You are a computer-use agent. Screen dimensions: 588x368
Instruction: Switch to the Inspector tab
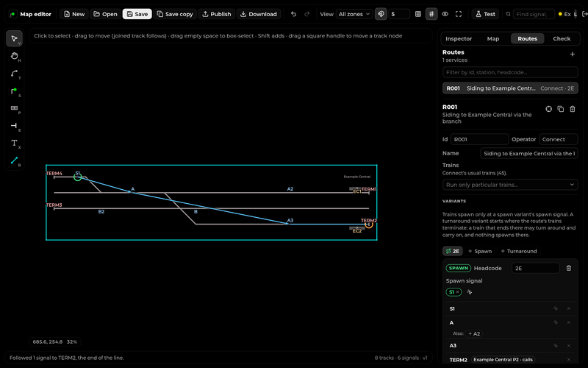coord(458,39)
